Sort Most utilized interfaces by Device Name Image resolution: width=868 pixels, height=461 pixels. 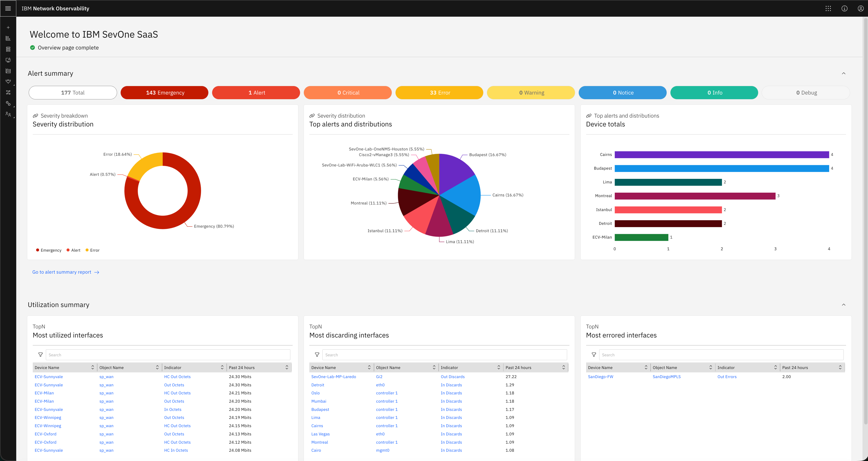92,368
